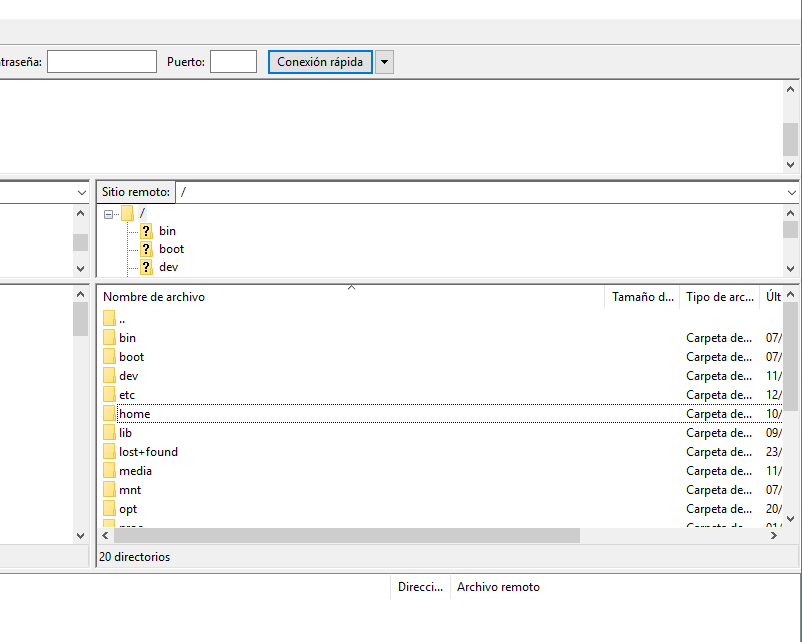Click into the Puerto input field

tap(233, 62)
